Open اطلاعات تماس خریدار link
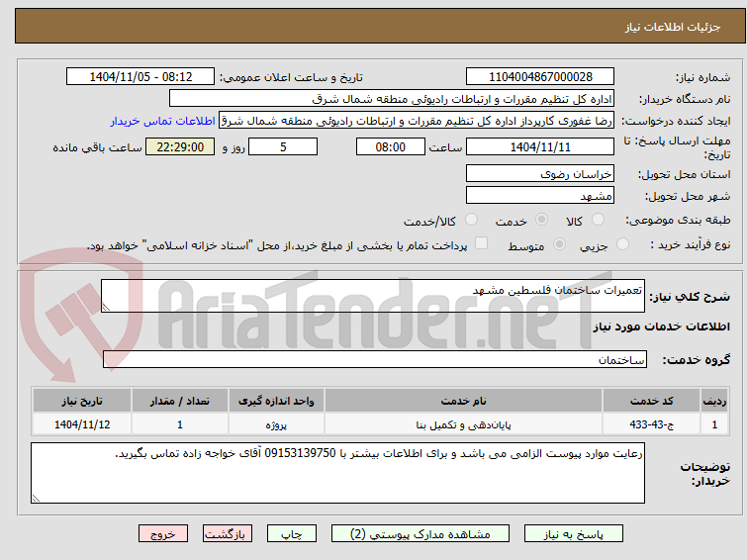 [163, 121]
